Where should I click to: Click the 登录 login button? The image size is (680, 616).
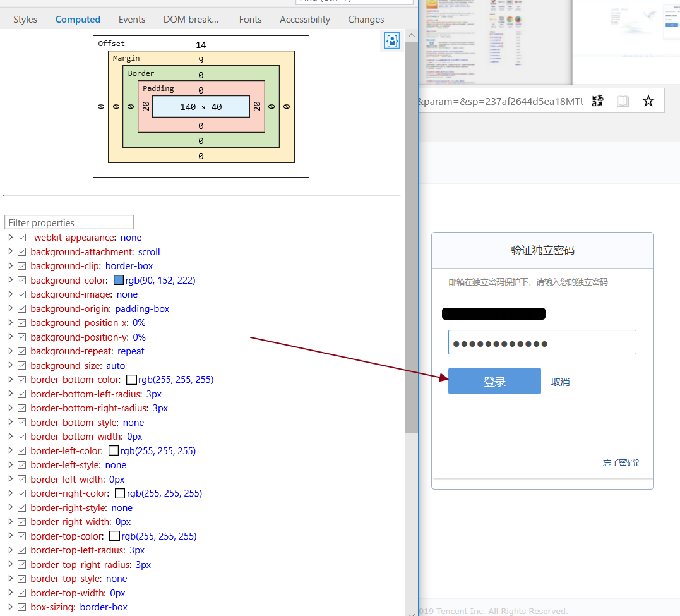pyautogui.click(x=494, y=381)
